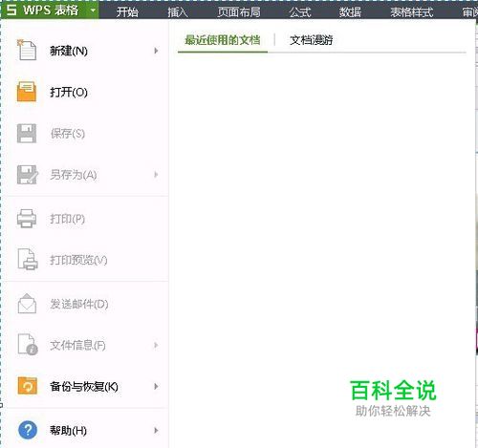
Task: Click the WPS green S logo
Action: coord(11,10)
